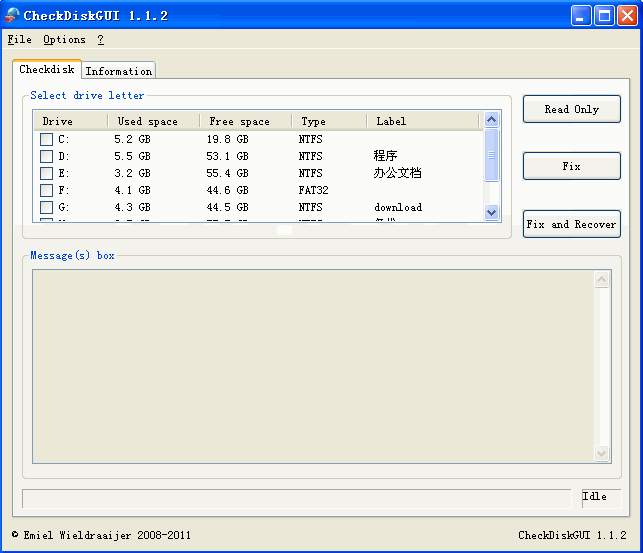Click the progress bar above the footer
643x553 pixels.
pyautogui.click(x=296, y=498)
